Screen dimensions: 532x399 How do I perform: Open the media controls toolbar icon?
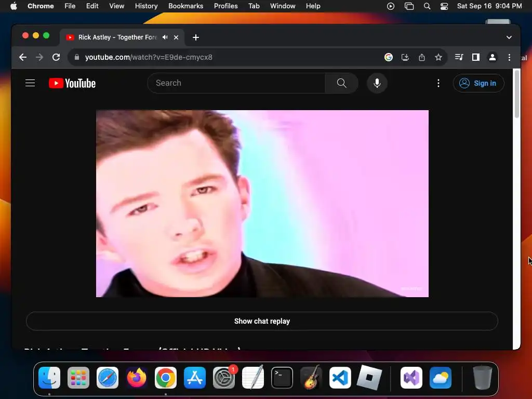(x=459, y=57)
